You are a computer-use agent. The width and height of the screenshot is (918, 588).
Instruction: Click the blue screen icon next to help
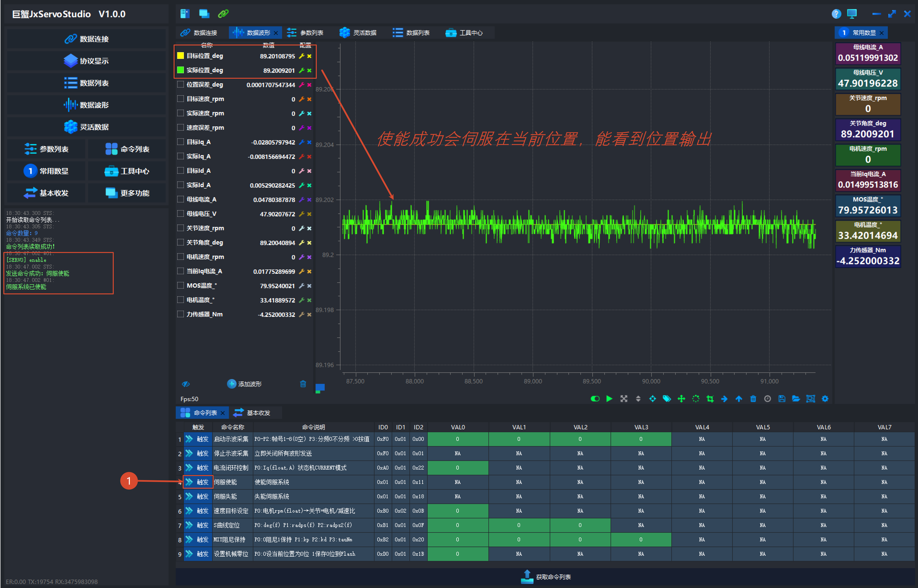click(x=851, y=14)
